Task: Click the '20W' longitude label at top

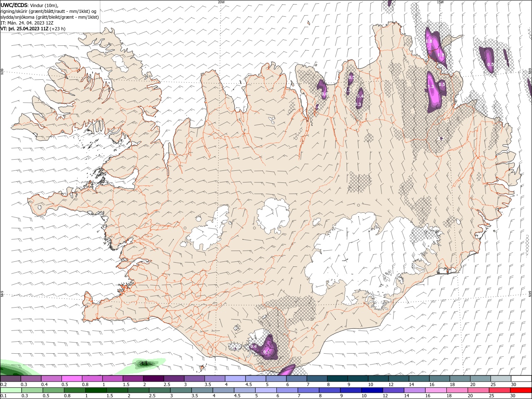Action: coord(221,2)
